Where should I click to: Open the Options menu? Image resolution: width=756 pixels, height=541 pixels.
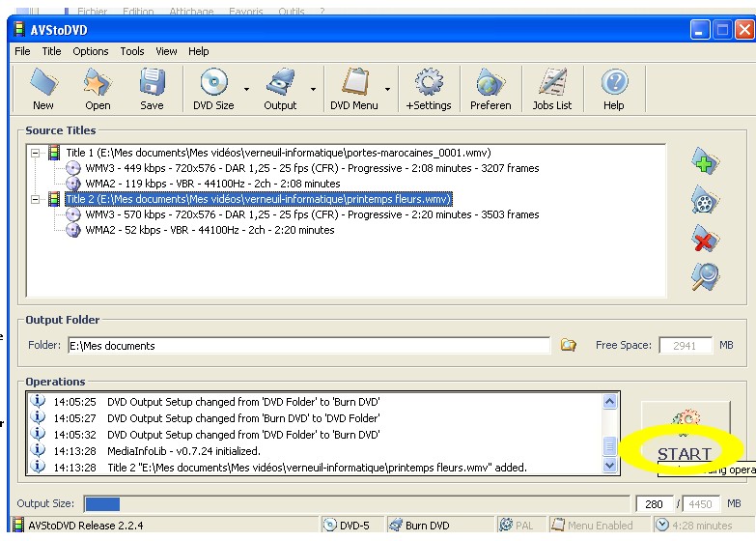(91, 51)
